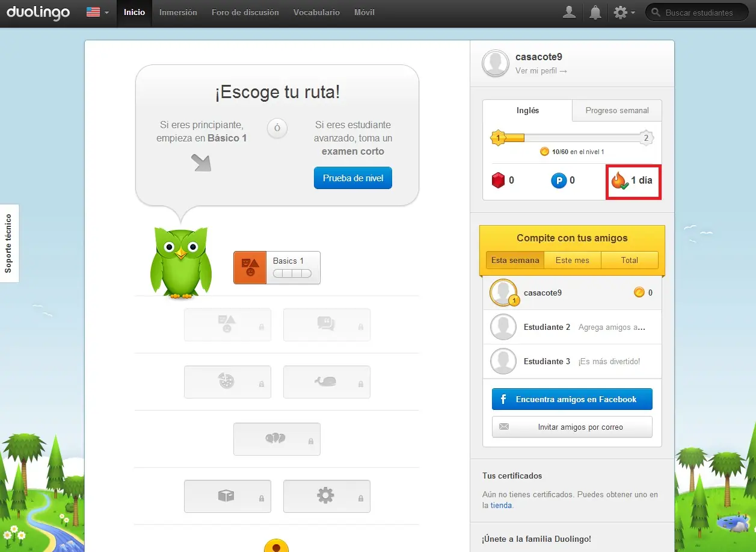756x552 pixels.
Task: Click the level progress bar
Action: [572, 138]
